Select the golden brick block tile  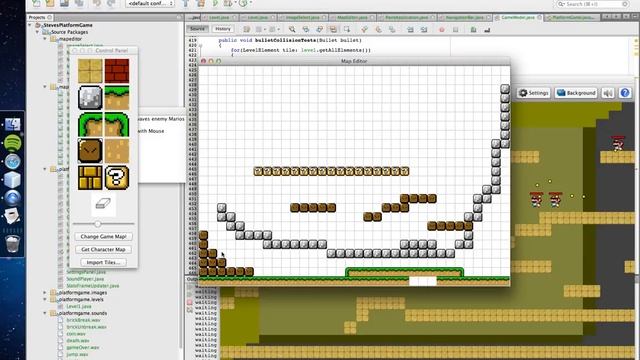(90, 178)
